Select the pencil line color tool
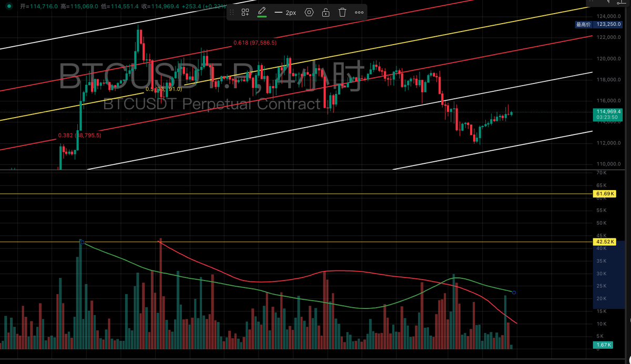 pos(261,12)
